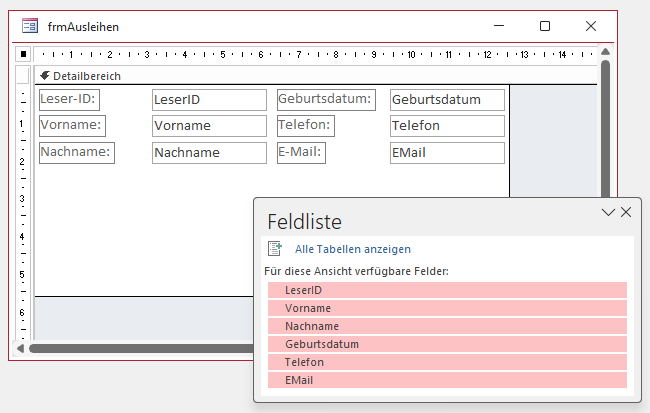Select LeserID in the field list

447,290
